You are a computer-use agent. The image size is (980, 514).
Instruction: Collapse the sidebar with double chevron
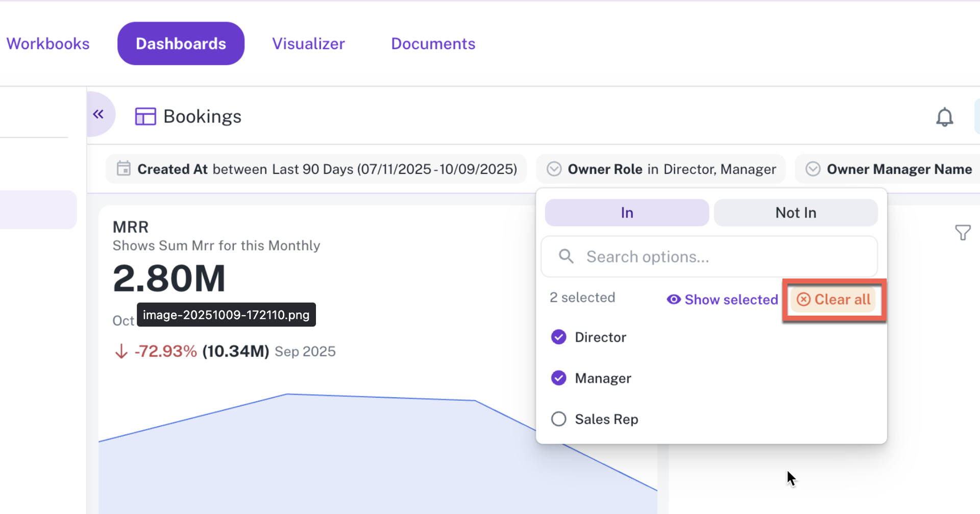[x=99, y=114]
